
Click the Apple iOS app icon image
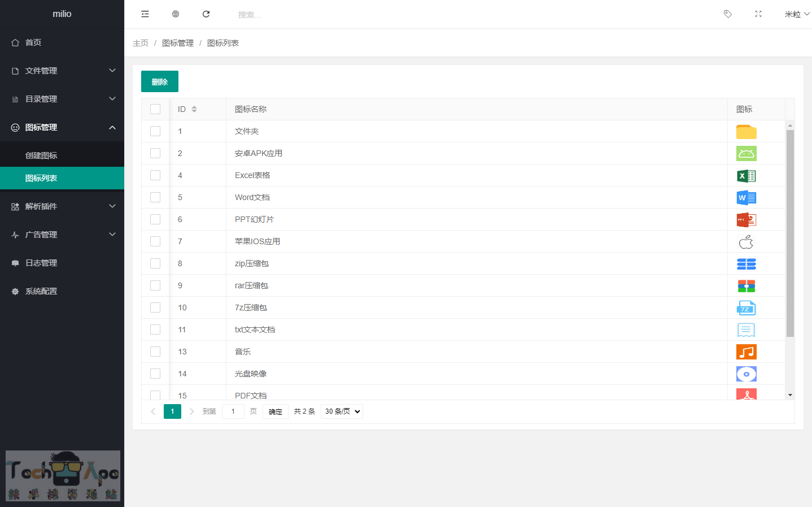click(x=746, y=242)
